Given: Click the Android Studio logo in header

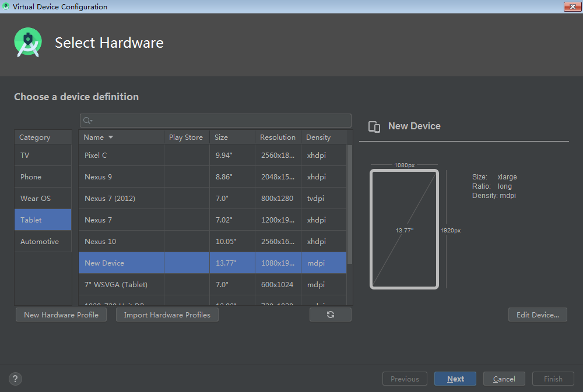Looking at the screenshot, I should pyautogui.click(x=28, y=43).
